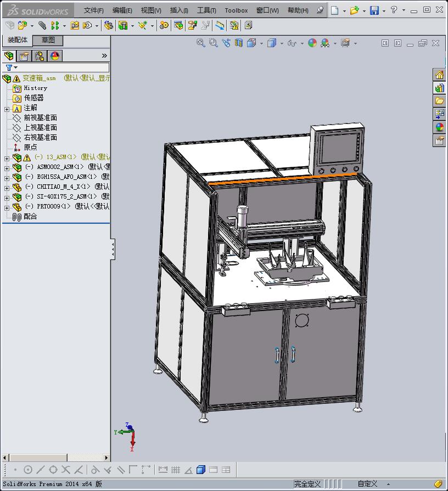Click the Show Hidden Components icon
Viewport: 448px width, 491px height.
click(x=108, y=25)
